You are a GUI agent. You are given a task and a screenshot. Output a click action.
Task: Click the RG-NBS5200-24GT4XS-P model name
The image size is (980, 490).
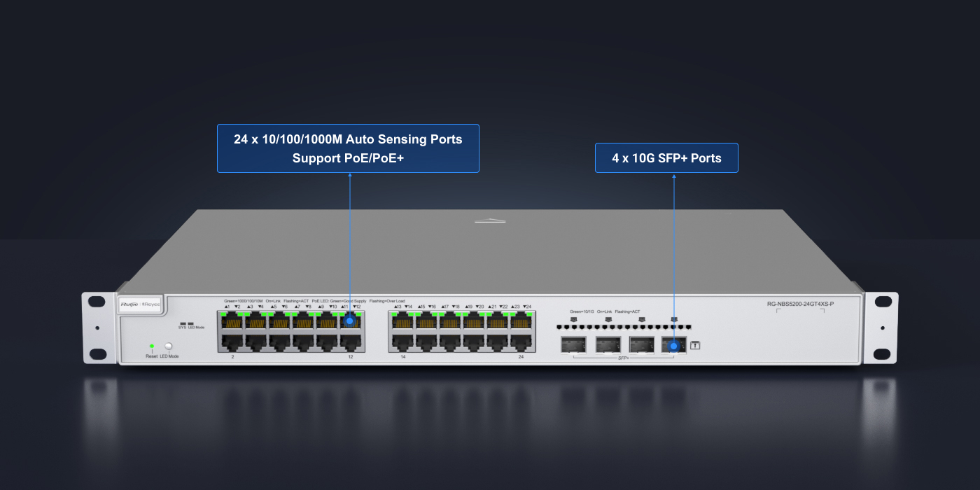click(801, 304)
